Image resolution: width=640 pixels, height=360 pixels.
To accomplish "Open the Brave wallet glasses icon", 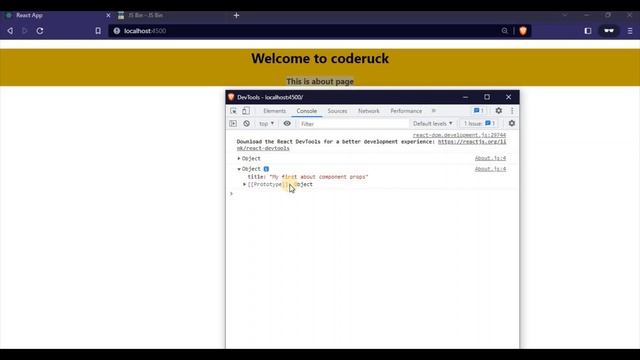I will click(609, 31).
